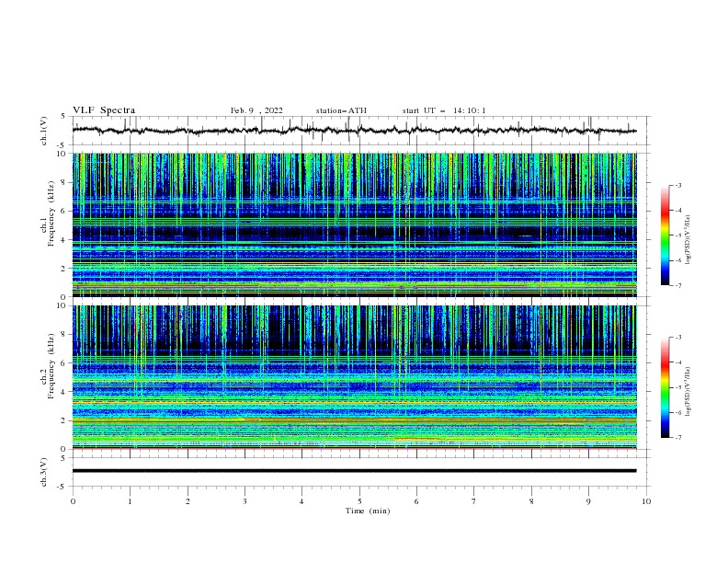The width and height of the screenshot is (728, 563).
Task: Click the upper 'log(PSD)(V²/Hz)' colorbar label
Action: pyautogui.click(x=688, y=240)
